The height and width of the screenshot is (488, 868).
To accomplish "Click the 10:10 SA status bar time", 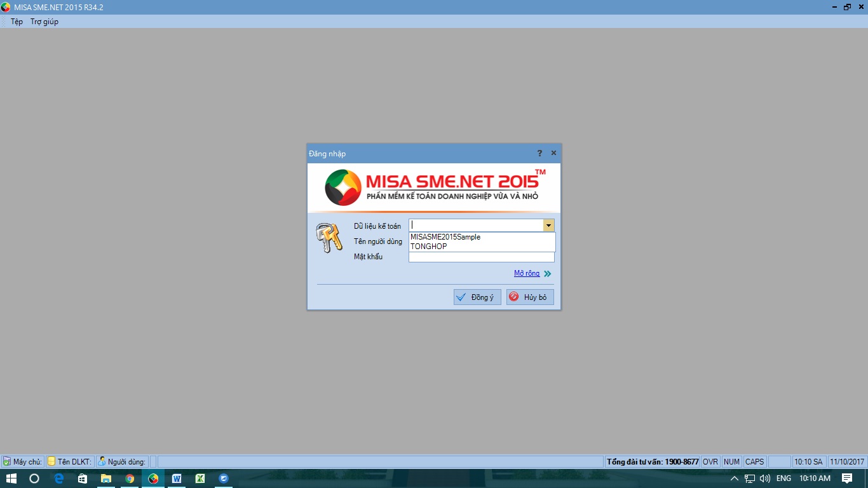I will click(x=808, y=462).
